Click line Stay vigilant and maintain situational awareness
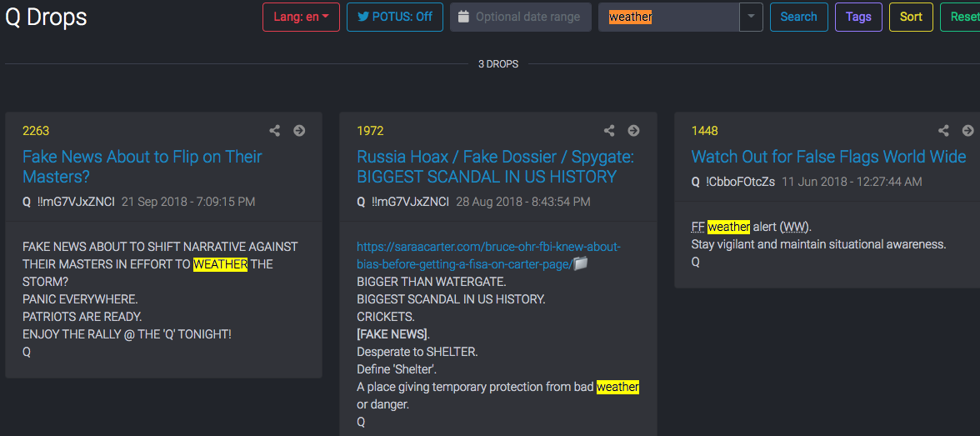The height and width of the screenshot is (436, 980). [x=818, y=244]
